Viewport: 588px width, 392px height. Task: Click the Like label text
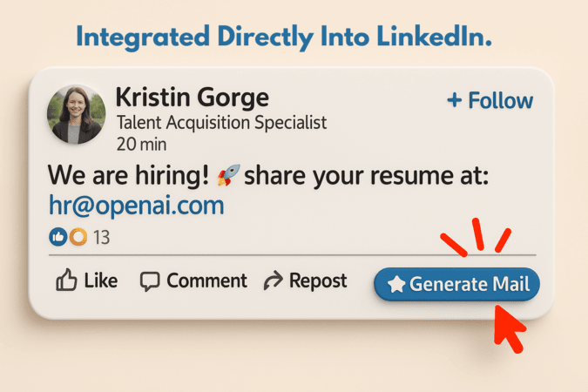coord(101,280)
